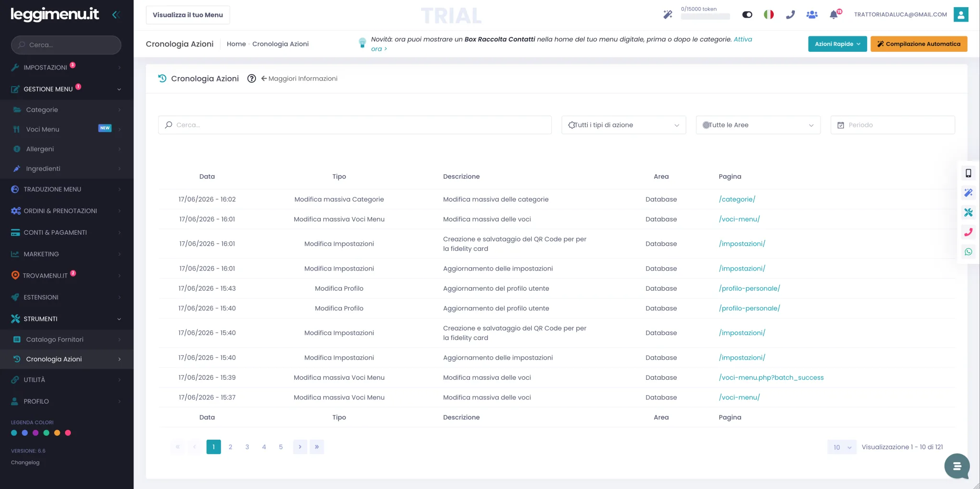The height and width of the screenshot is (489, 980).
Task: Expand CONTI & PAGAMENTI section
Action: [x=67, y=232]
